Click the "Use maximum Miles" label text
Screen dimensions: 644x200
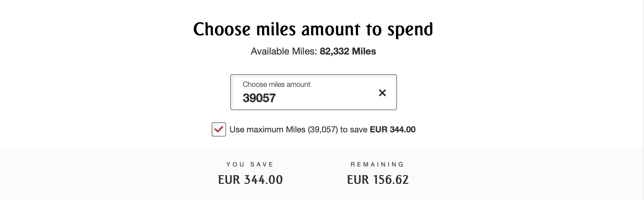click(267, 130)
